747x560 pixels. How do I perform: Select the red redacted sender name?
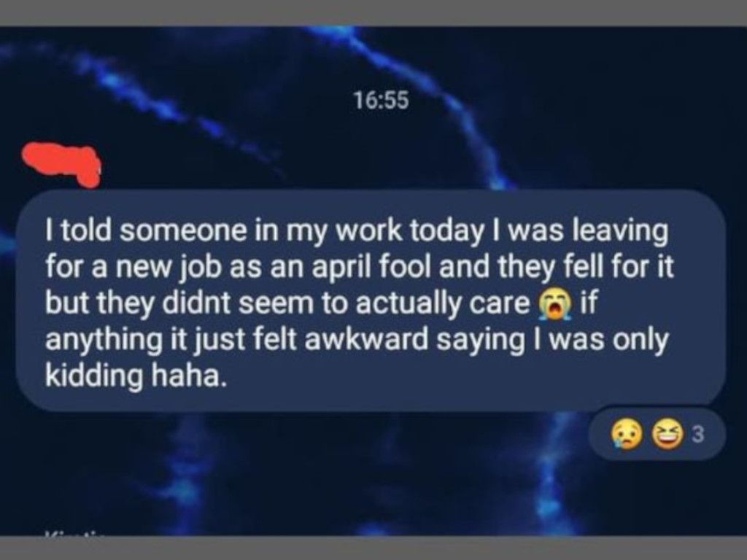coord(61,163)
